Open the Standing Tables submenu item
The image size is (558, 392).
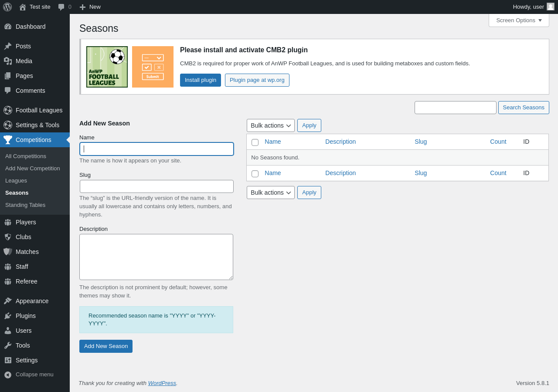click(25, 205)
